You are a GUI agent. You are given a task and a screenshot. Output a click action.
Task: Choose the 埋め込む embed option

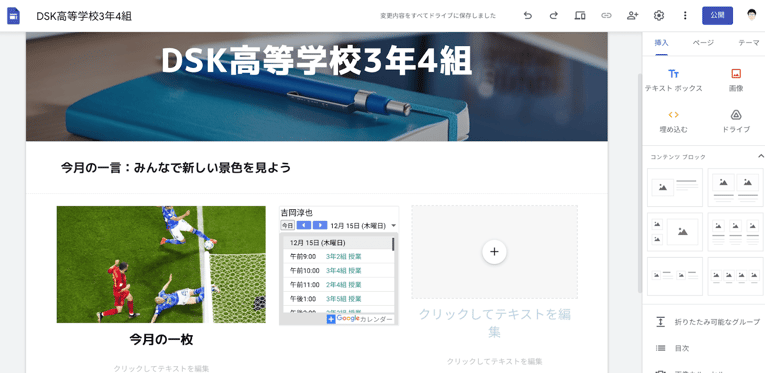[x=673, y=121]
